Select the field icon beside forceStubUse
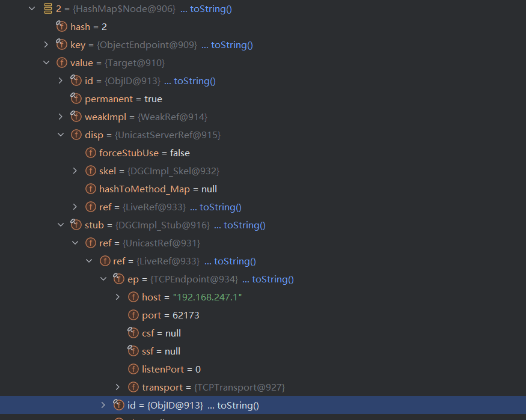 point(90,153)
